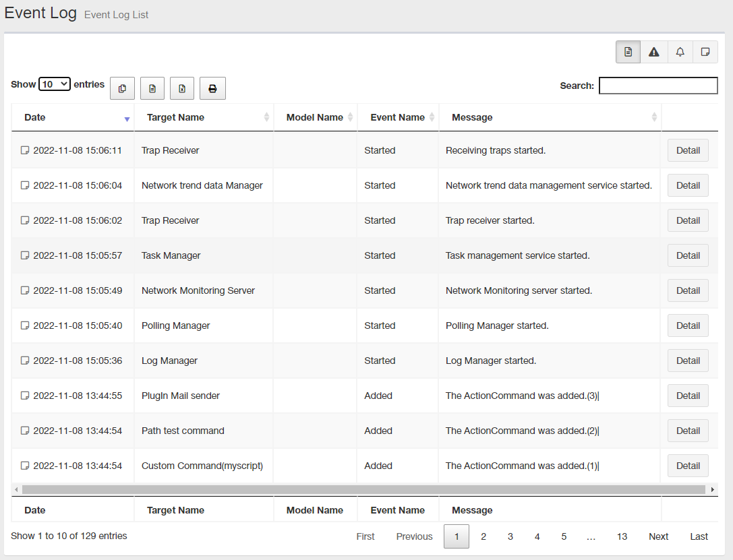Click the sticky note filter icon
This screenshot has height=560, width=733.
click(705, 52)
